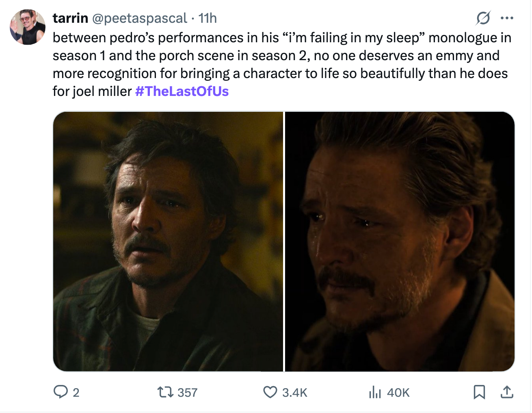Open the Grok actions panel
Image resolution: width=532 pixels, height=413 pixels.
tap(483, 18)
